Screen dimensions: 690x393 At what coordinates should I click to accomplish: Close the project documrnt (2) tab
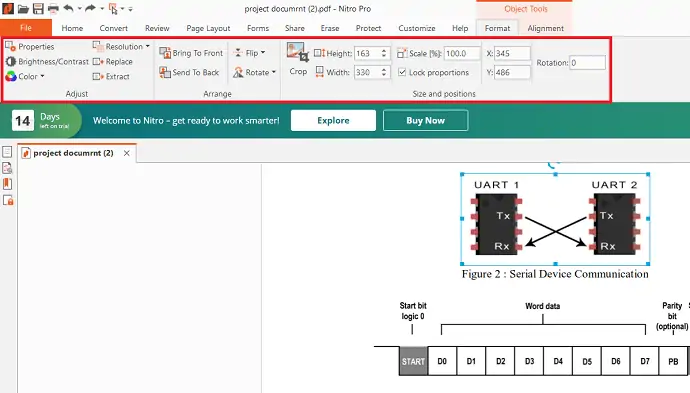[127, 153]
